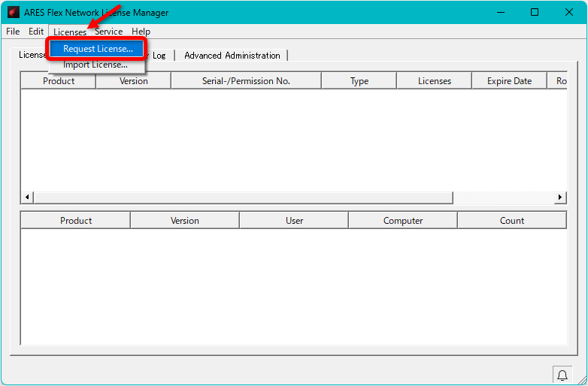588x386 pixels.
Task: Open the File menu
Action: point(13,32)
